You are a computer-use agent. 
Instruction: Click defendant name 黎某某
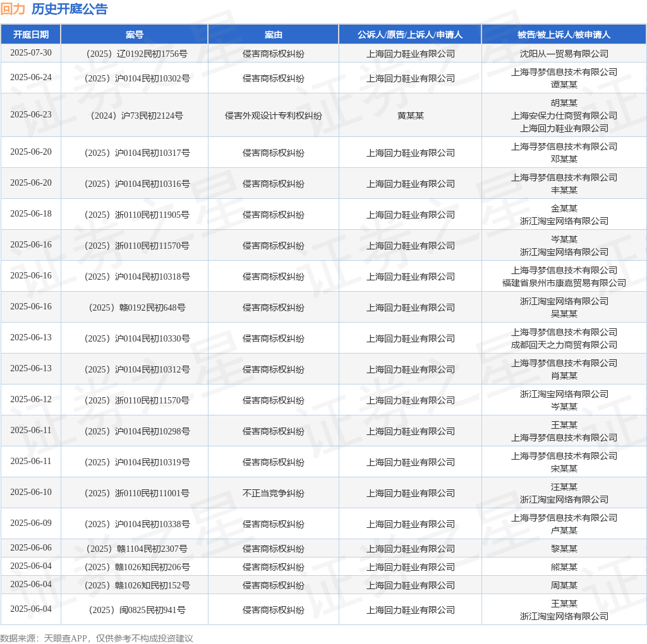point(564,549)
